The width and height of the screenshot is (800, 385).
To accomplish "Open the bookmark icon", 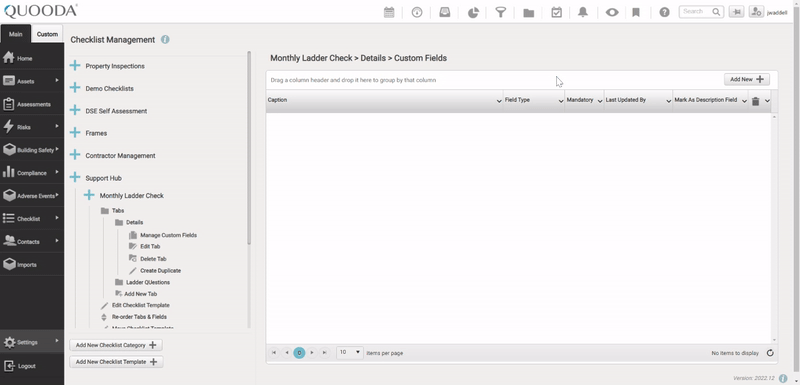I will (x=636, y=12).
